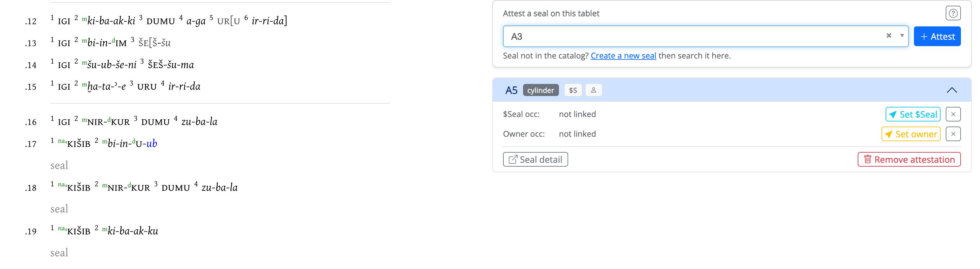
Task: Click the person owner badge icon
Action: point(594,90)
